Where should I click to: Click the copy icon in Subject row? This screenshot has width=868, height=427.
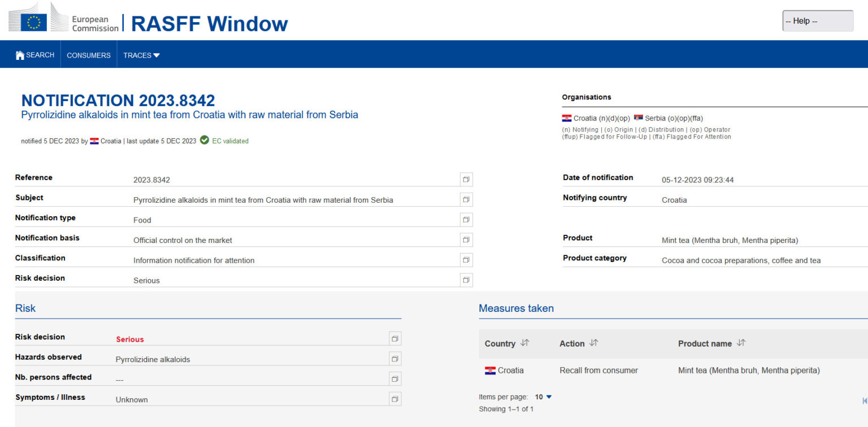click(466, 200)
